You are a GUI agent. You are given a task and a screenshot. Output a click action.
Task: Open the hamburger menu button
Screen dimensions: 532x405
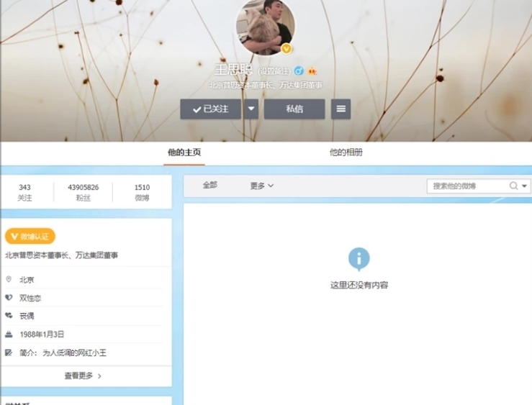(x=341, y=109)
